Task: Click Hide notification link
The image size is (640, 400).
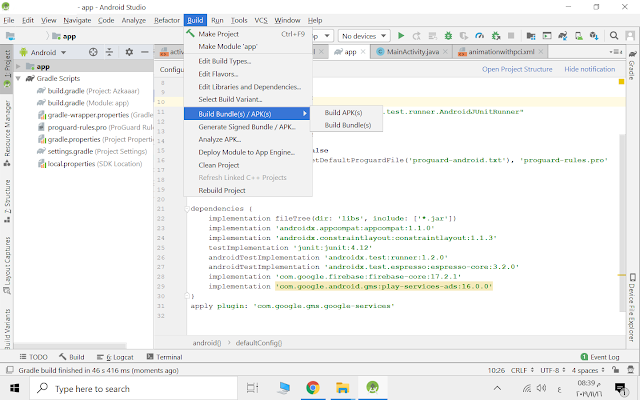Action: coord(589,69)
